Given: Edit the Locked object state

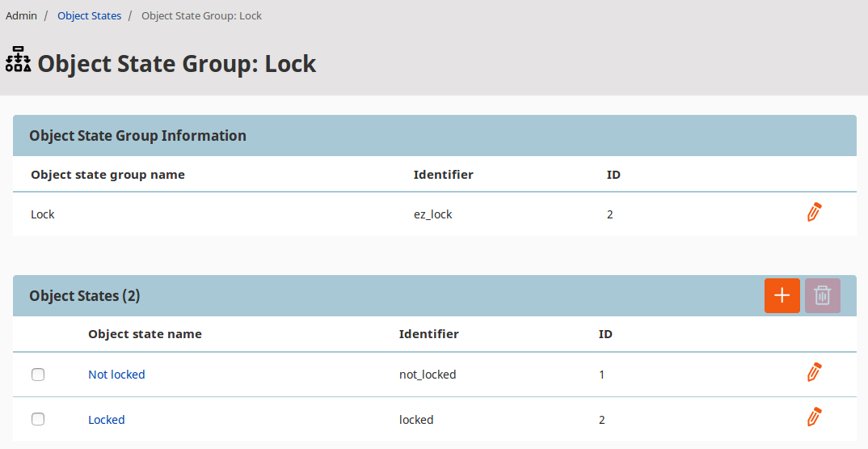Looking at the screenshot, I should click(x=814, y=417).
